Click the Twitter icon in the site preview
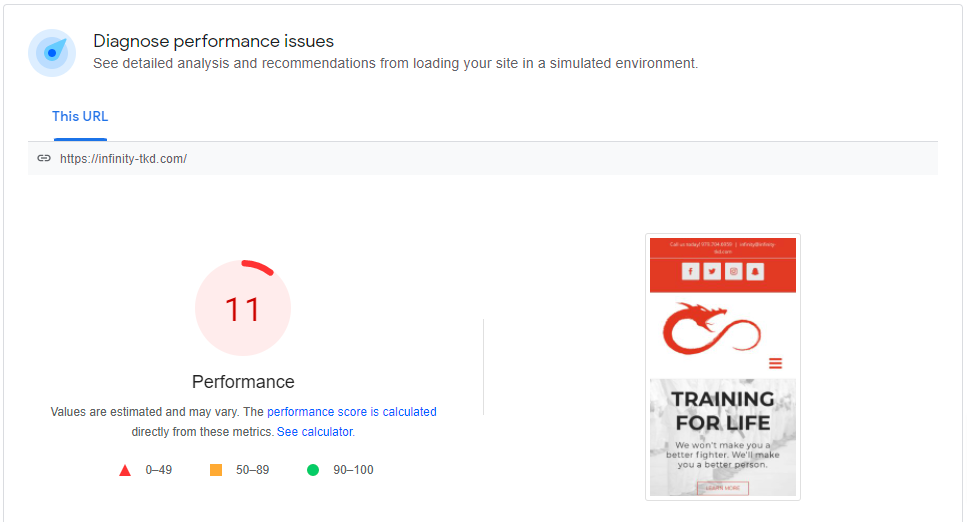967x522 pixels. click(x=712, y=271)
